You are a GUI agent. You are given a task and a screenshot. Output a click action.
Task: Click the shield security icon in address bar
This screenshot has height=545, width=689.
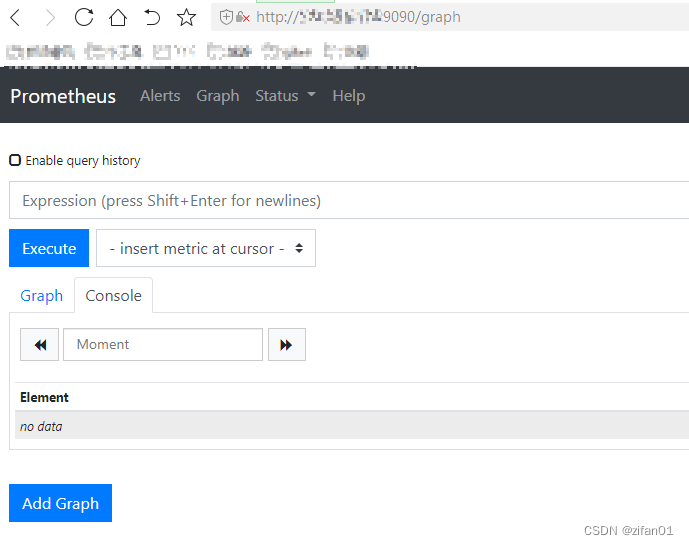click(x=226, y=18)
